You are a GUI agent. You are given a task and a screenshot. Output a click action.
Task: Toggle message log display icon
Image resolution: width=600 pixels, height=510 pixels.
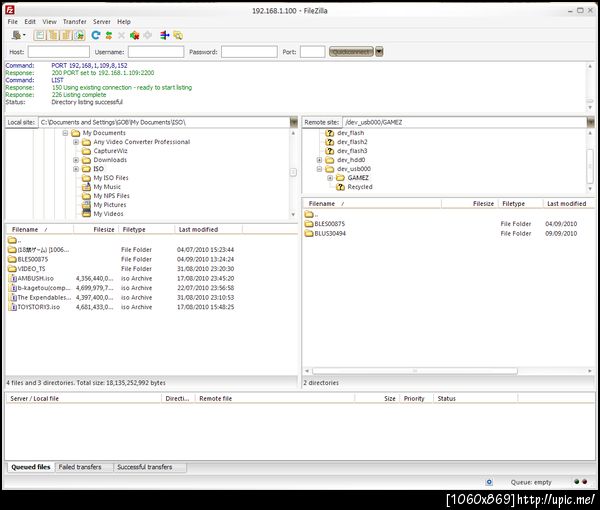pyautogui.click(x=39, y=35)
